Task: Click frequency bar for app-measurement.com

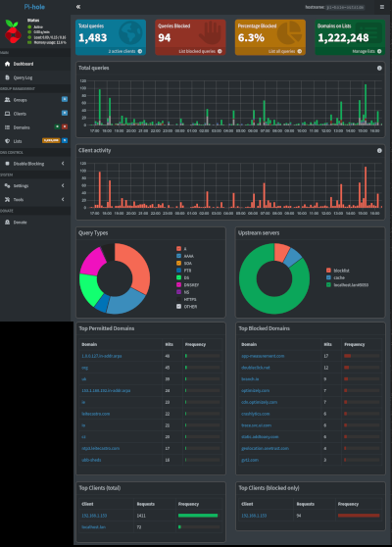Action: click(362, 356)
